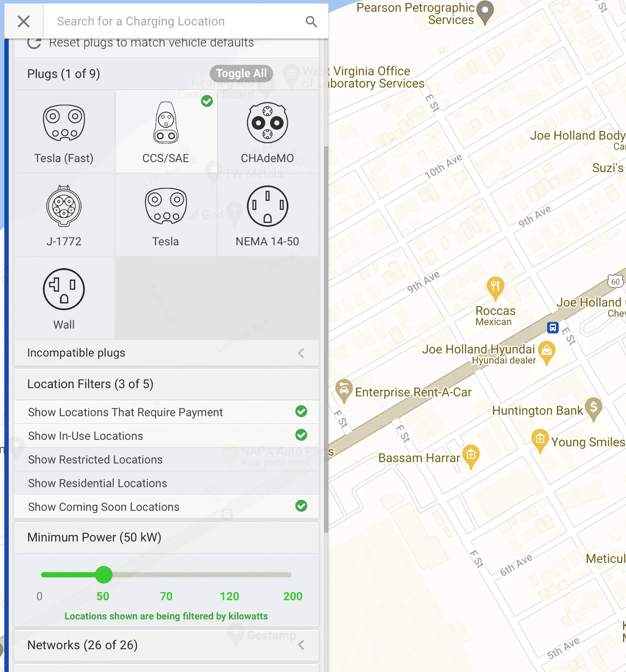The width and height of the screenshot is (626, 672).
Task: Click the search magnifier icon
Action: coord(311,21)
